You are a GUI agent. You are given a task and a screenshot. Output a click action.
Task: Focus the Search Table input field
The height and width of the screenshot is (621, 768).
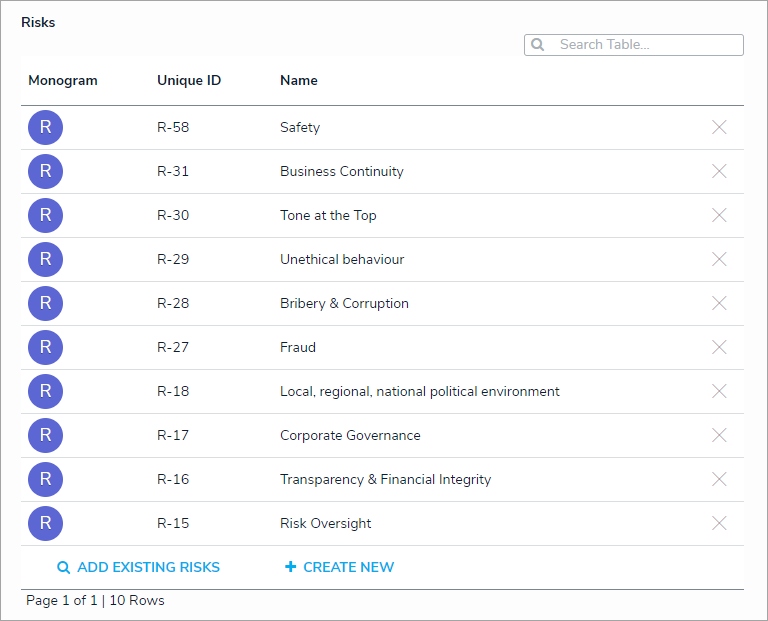(645, 45)
